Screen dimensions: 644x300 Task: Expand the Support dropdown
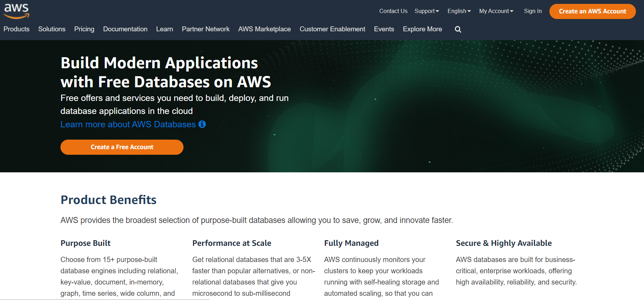[426, 11]
